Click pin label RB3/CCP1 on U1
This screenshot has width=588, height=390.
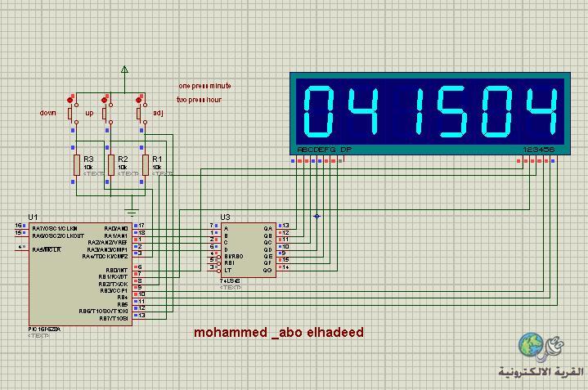pyautogui.click(x=114, y=290)
